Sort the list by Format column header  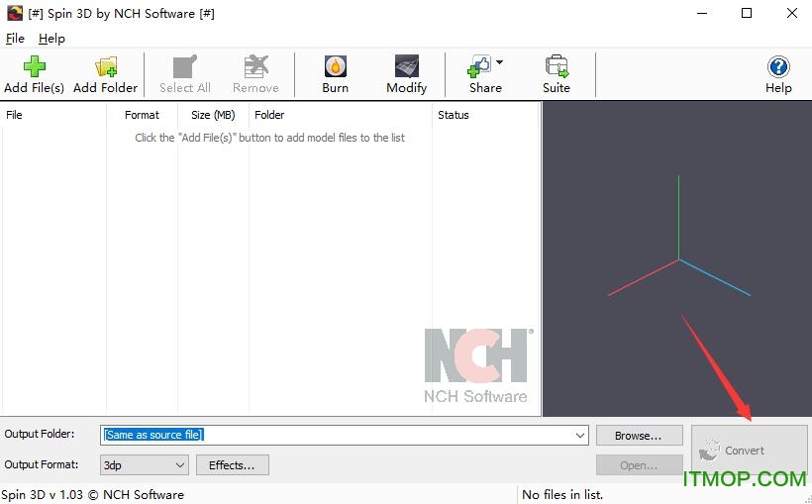pos(142,115)
